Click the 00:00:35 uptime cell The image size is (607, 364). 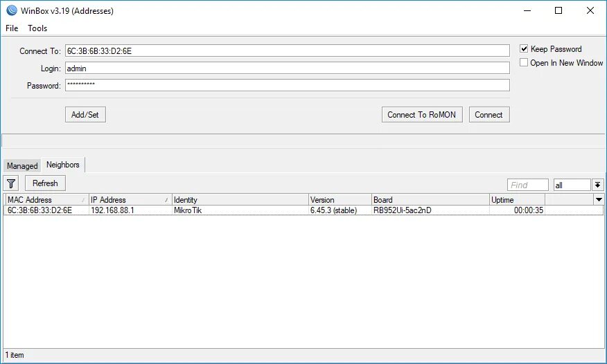[x=529, y=210]
